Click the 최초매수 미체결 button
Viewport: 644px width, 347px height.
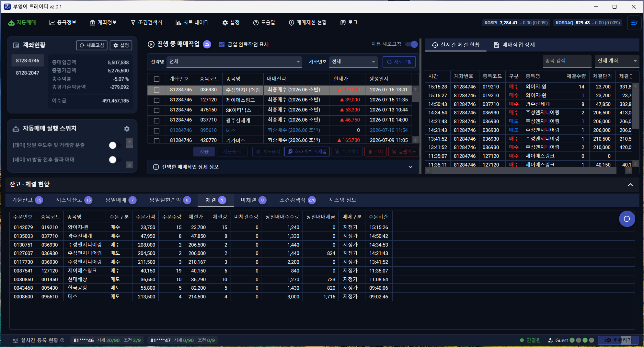click(307, 151)
